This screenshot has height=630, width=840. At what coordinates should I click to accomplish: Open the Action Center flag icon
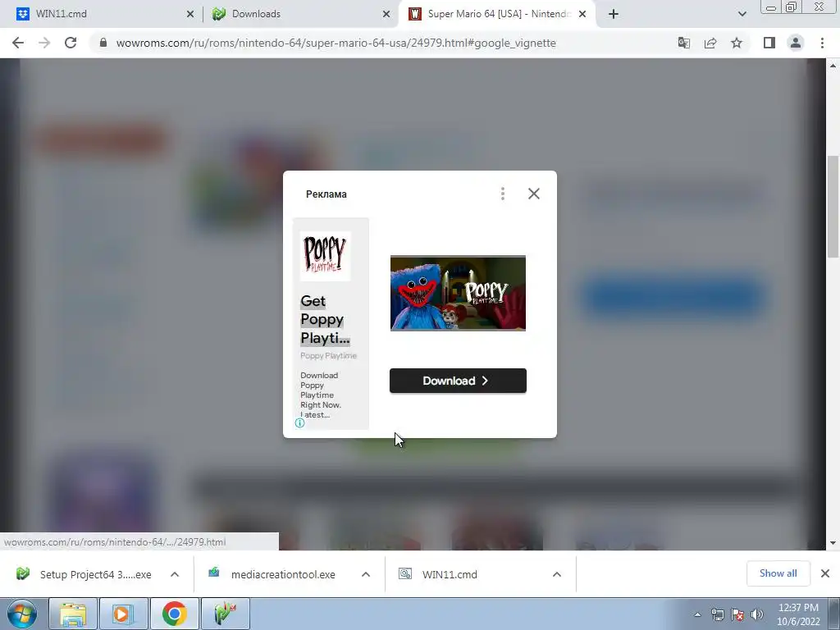(x=737, y=614)
